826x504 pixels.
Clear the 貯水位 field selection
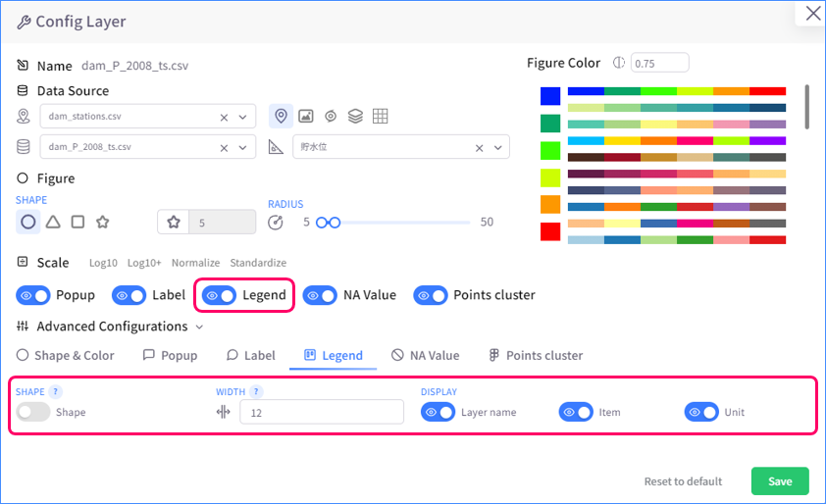point(479,148)
